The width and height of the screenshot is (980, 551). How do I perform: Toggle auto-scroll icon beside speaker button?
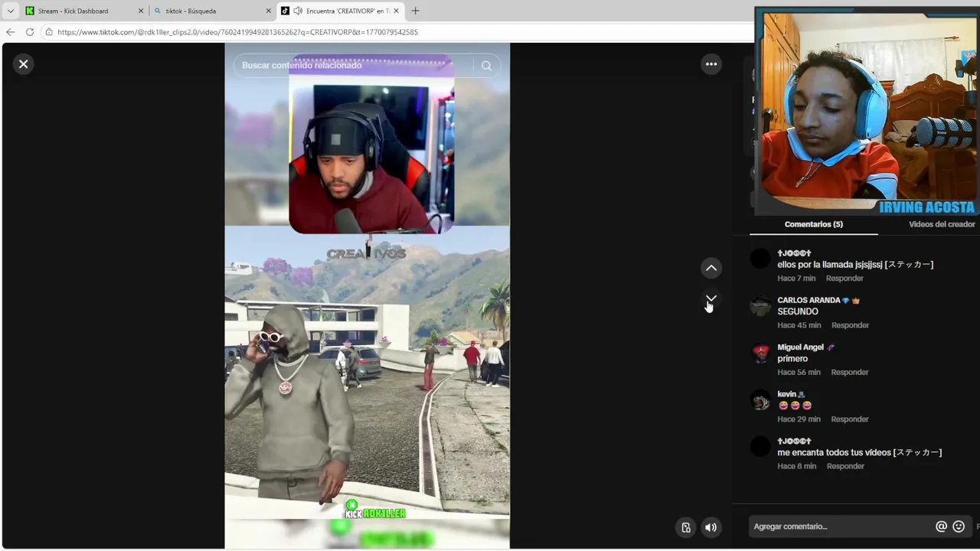[x=686, y=527]
